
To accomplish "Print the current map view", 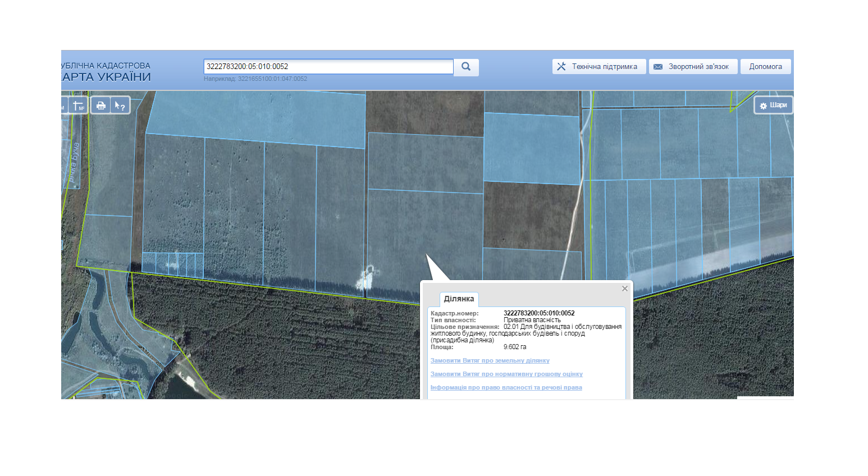I will [x=101, y=106].
